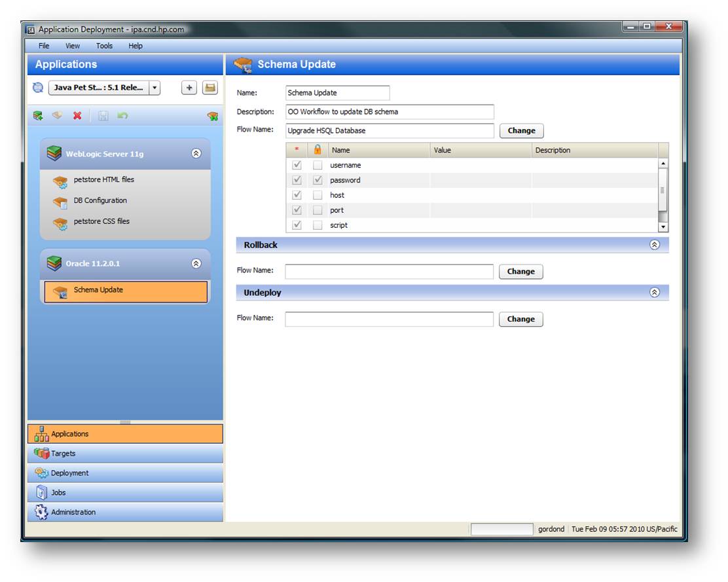Click the Oracle 11.2.0.1 tier icon
The height and width of the screenshot is (582, 728).
(x=54, y=263)
